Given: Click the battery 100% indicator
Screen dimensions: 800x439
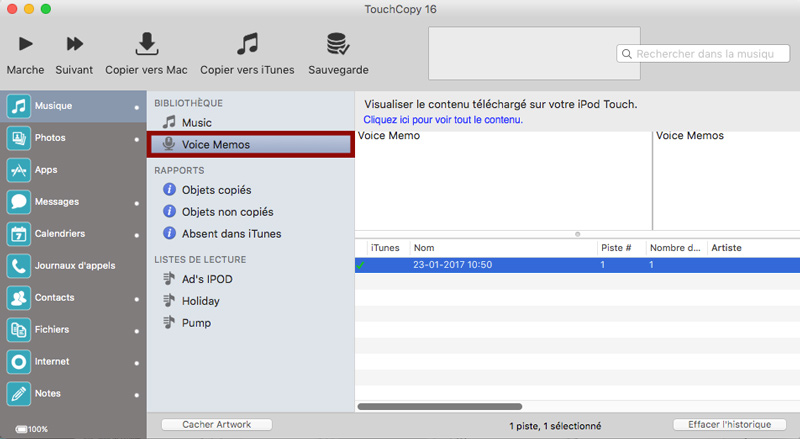Looking at the screenshot, I should pyautogui.click(x=32, y=429).
